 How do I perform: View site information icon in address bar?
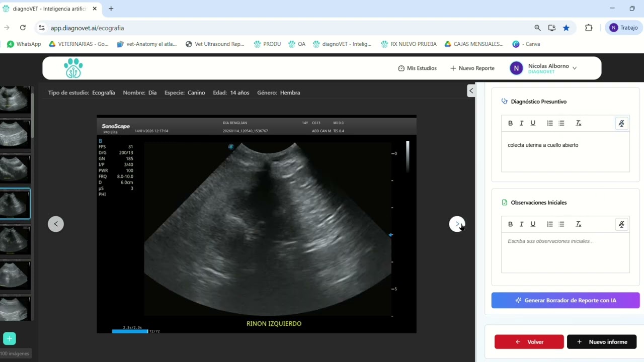[41, 28]
